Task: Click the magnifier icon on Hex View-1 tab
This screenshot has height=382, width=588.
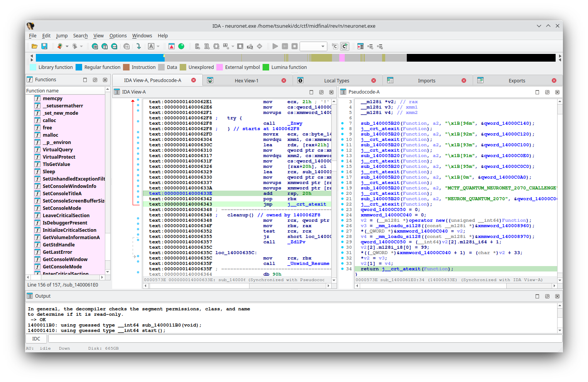Action: (x=210, y=80)
